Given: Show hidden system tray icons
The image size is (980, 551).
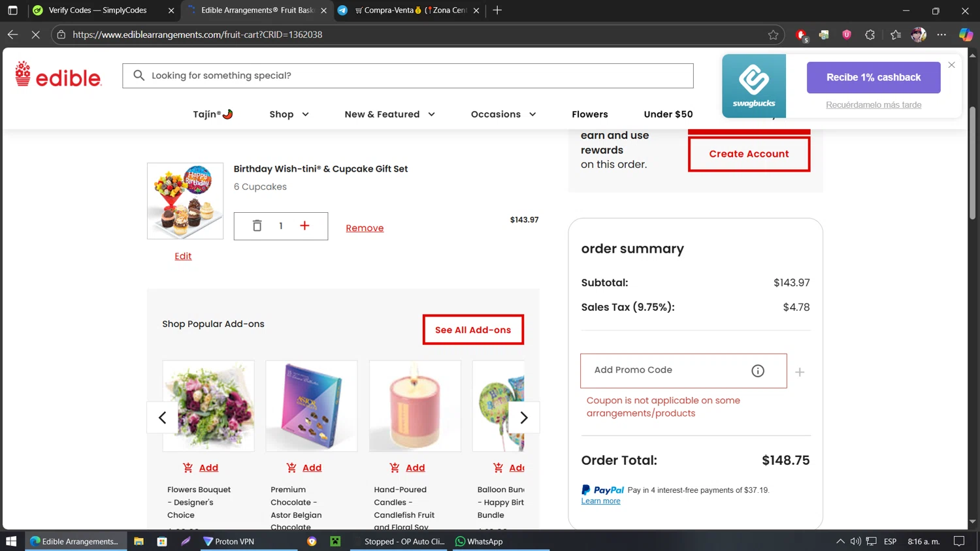Looking at the screenshot, I should [840, 541].
